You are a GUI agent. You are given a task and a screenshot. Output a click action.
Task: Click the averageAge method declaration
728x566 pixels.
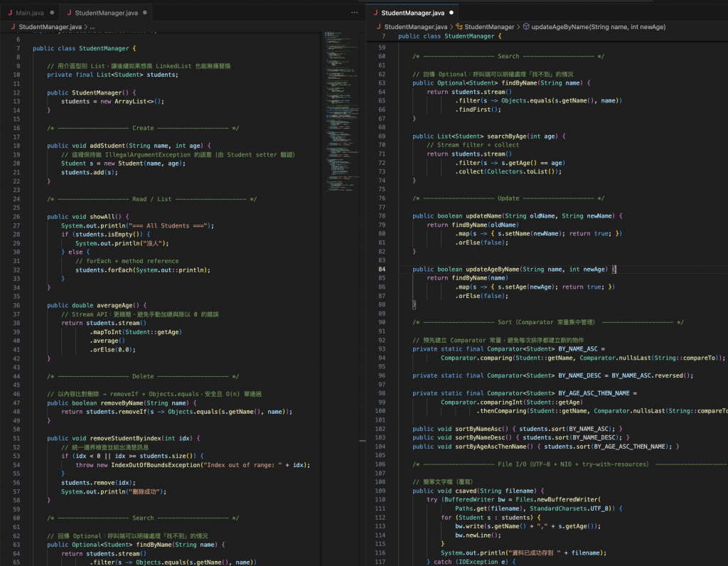(97, 306)
